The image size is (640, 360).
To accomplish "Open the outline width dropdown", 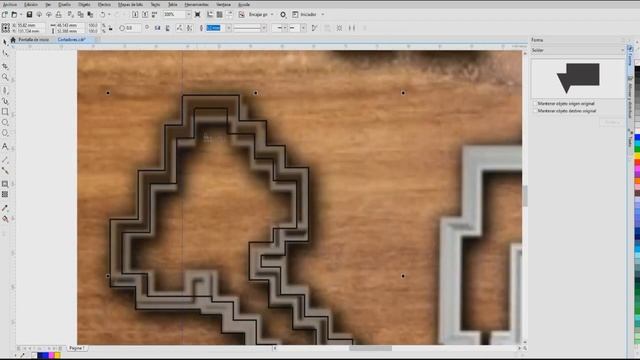I will [229, 28].
